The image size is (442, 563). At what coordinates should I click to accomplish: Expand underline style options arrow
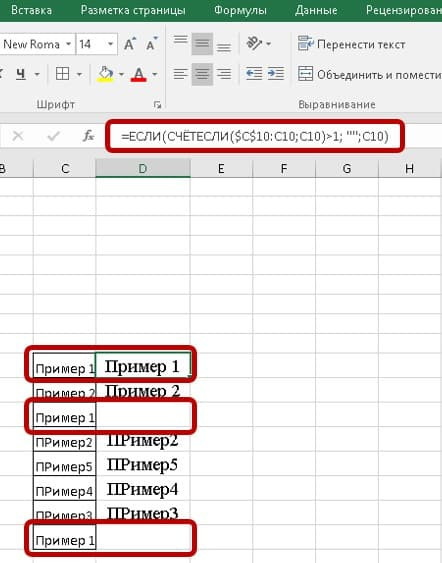37,74
